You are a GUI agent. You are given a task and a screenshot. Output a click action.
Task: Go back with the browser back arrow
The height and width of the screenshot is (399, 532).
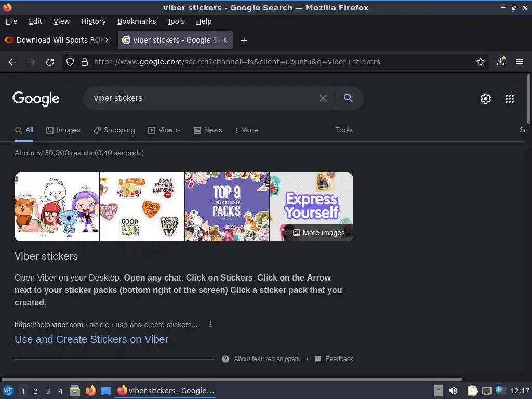[12, 62]
